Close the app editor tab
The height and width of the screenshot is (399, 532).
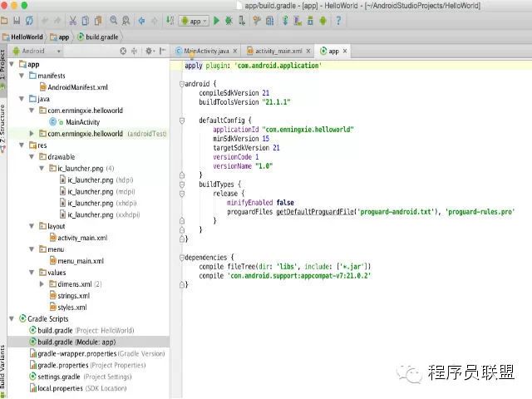coord(345,51)
